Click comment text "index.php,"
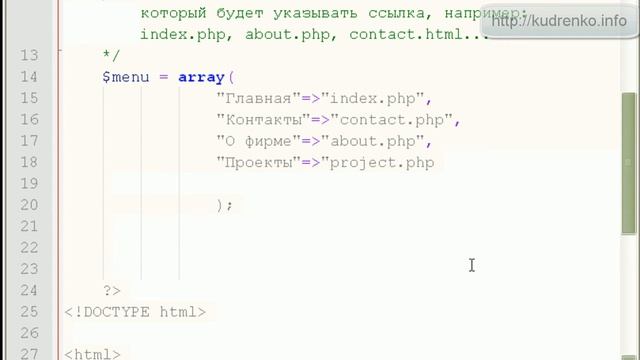Viewport: 640px width, 360px height. point(187,34)
